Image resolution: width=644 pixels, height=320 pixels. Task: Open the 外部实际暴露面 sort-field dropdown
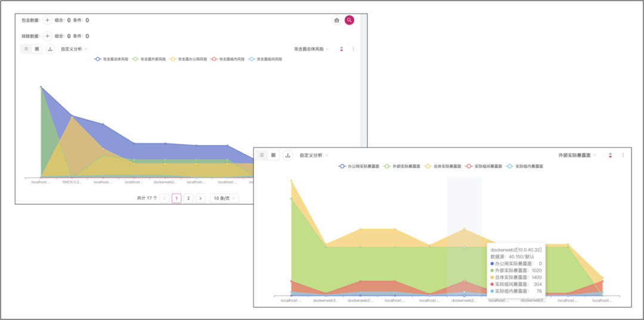[577, 156]
